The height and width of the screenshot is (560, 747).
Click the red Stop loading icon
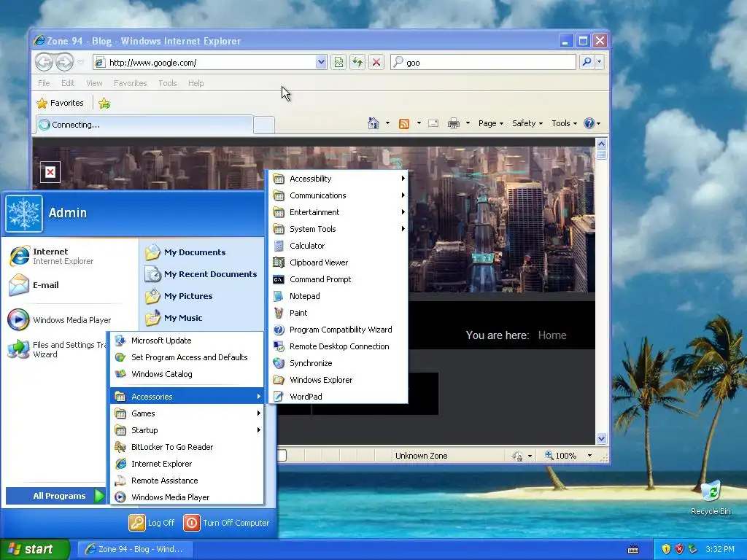[376, 63]
